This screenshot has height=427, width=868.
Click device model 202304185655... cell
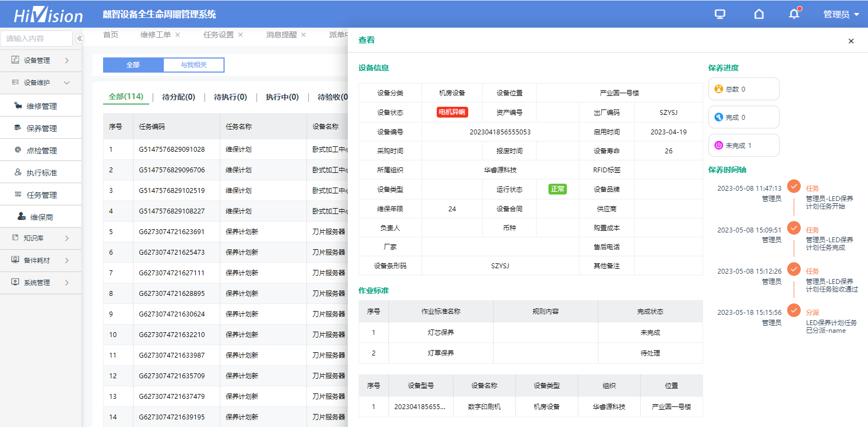pos(420,407)
